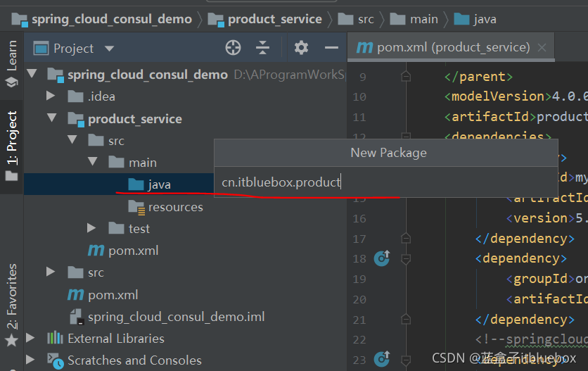Click the locate/select opened file crosshair icon

233,48
